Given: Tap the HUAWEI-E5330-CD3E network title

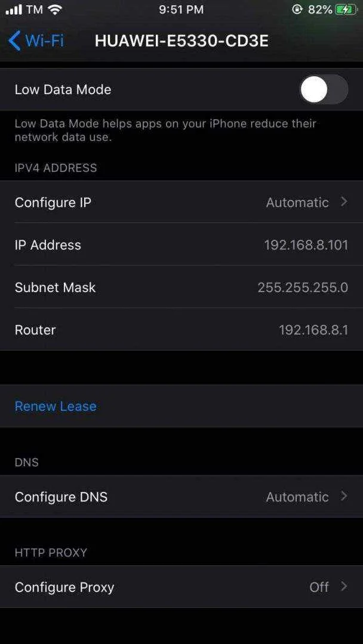Looking at the screenshot, I should [181, 41].
